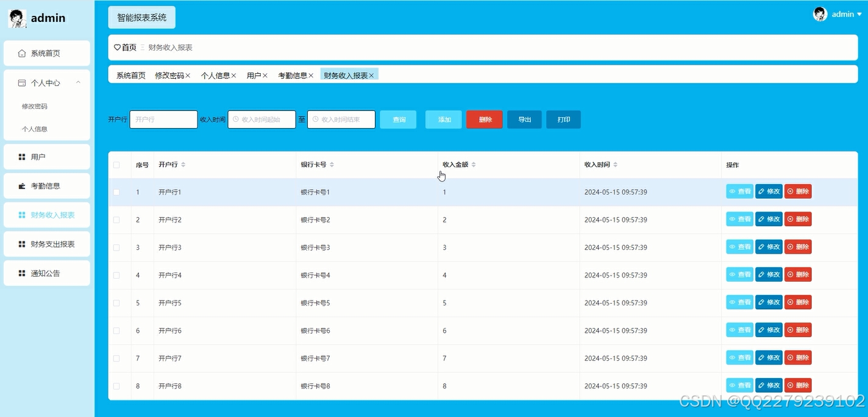The height and width of the screenshot is (417, 868).
Task: Click red 删除 button for row 开户行3
Action: click(x=798, y=247)
